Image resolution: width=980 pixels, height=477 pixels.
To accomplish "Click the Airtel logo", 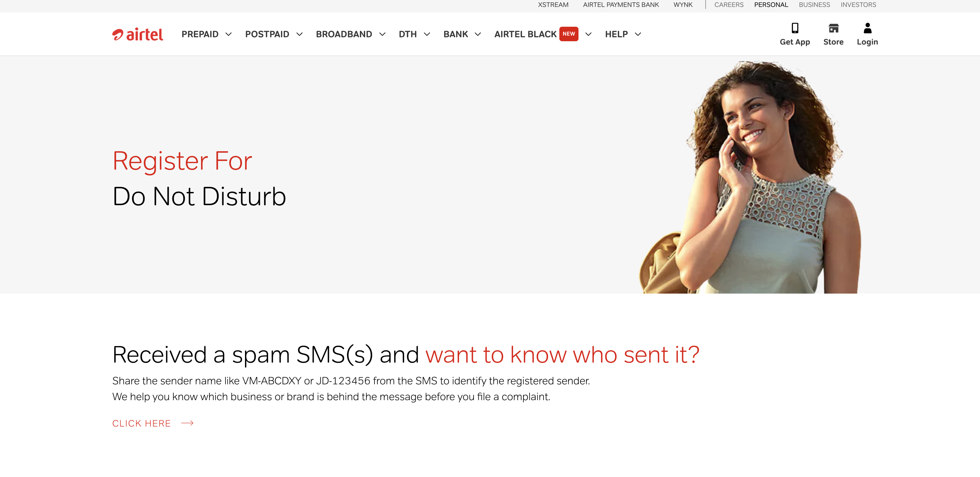I will point(137,34).
